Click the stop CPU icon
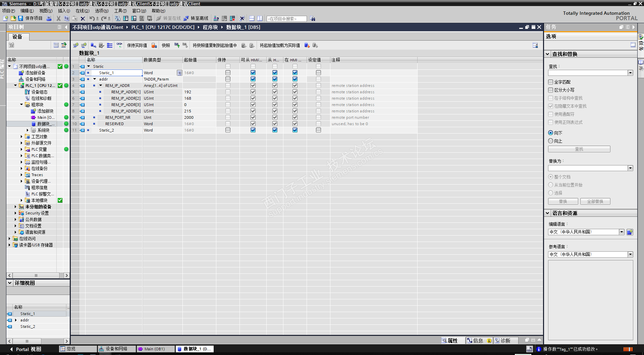Viewport: 644px width, 355px height. coord(232,18)
